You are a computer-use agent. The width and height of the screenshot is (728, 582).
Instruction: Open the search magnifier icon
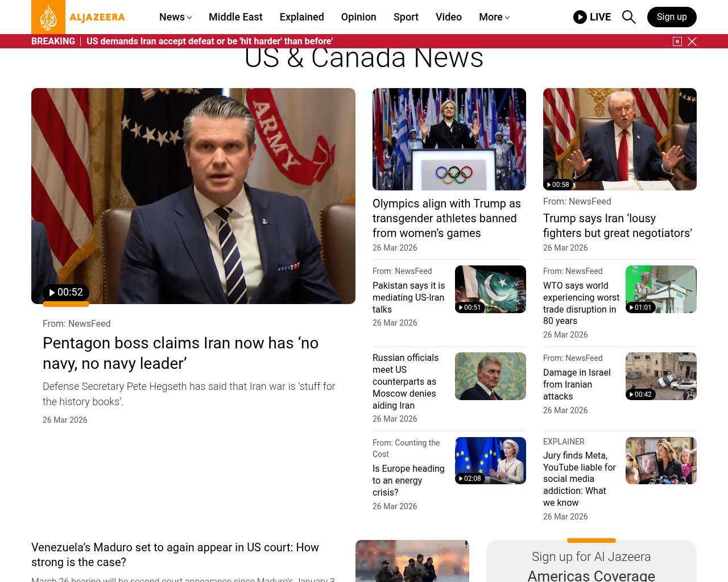(628, 17)
